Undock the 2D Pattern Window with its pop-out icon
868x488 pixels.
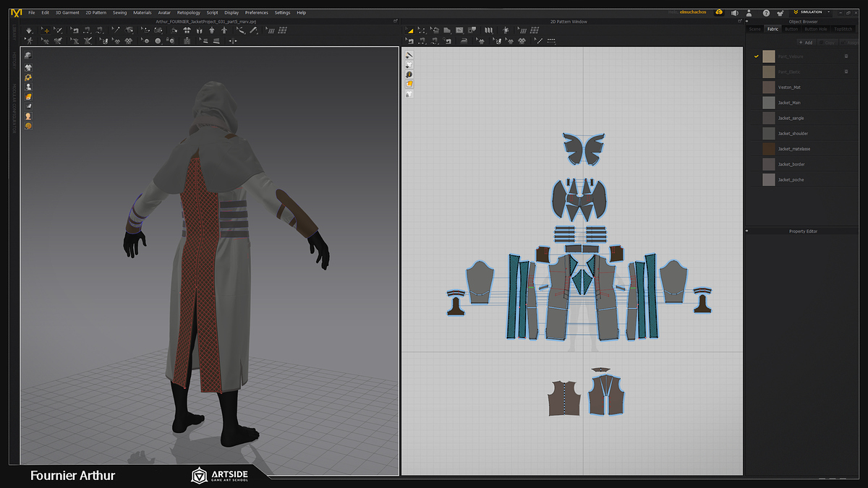739,22
